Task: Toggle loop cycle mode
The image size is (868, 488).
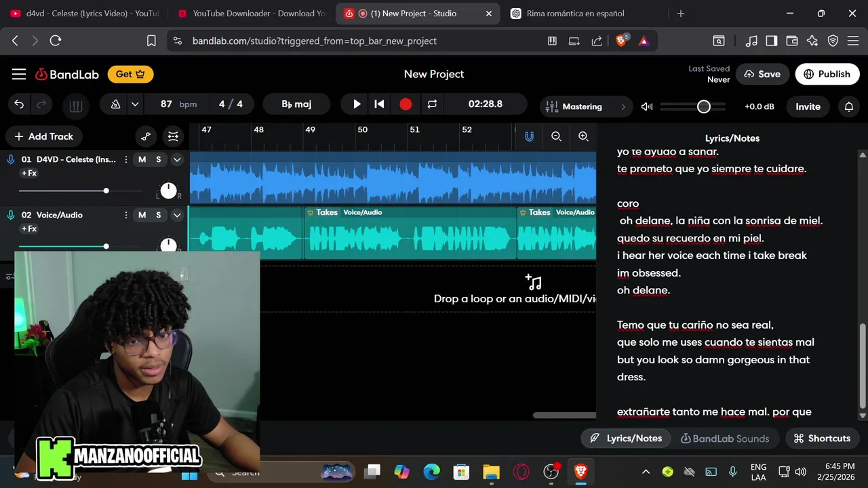Action: point(432,104)
